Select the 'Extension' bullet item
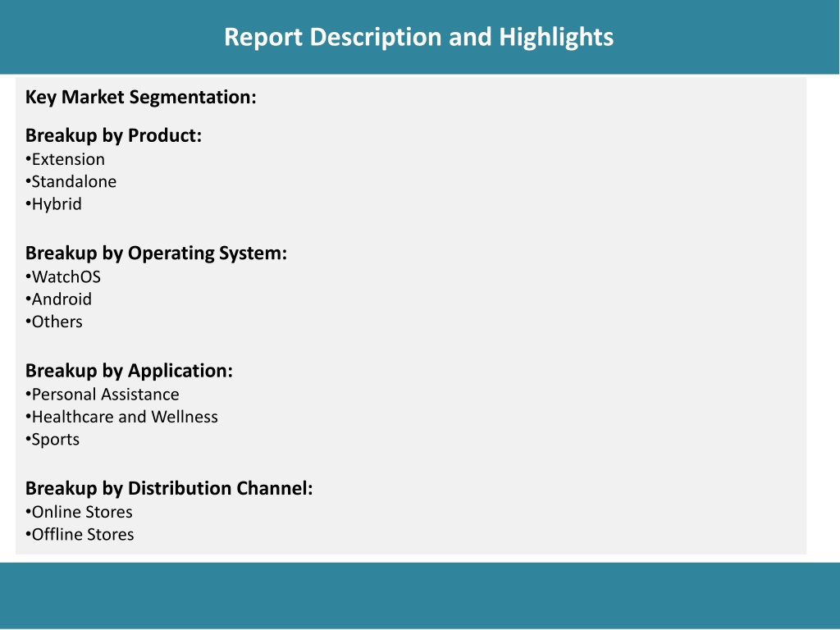Viewport: 840px width, 630px height. 66,160
